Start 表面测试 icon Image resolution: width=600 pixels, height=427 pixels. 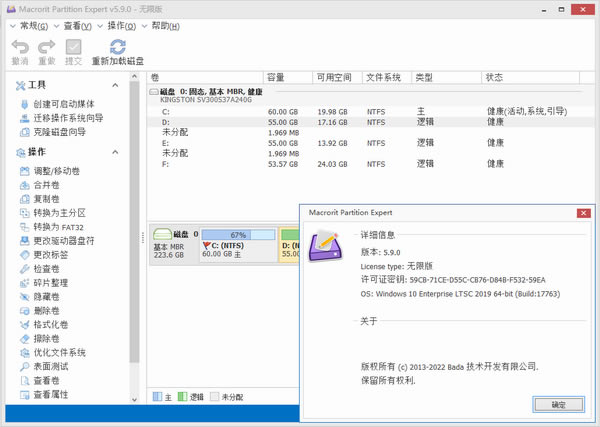click(x=24, y=367)
